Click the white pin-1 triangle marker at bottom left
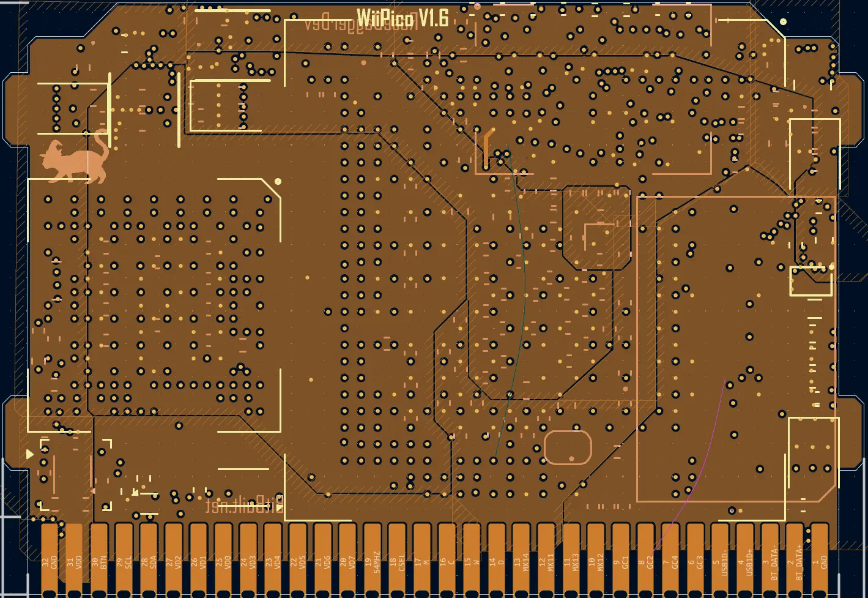 point(29,454)
